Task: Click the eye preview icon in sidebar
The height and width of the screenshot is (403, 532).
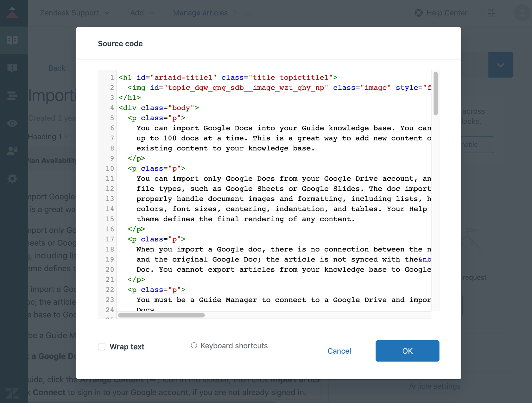Action: [13, 123]
